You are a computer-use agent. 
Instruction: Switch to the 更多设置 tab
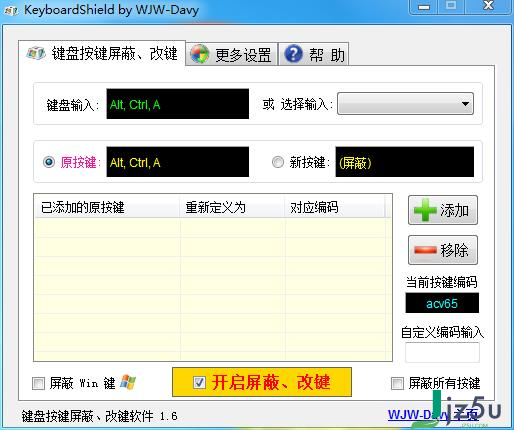click(x=232, y=54)
